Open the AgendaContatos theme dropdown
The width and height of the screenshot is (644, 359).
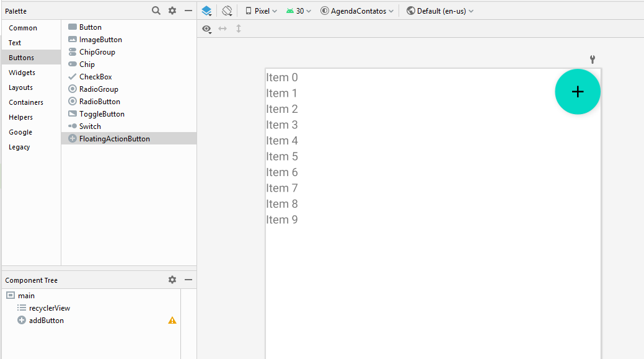(x=356, y=11)
